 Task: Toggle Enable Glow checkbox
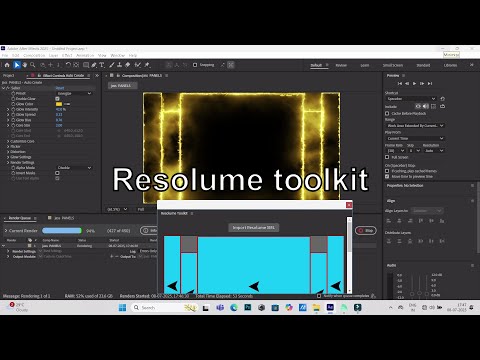57,99
